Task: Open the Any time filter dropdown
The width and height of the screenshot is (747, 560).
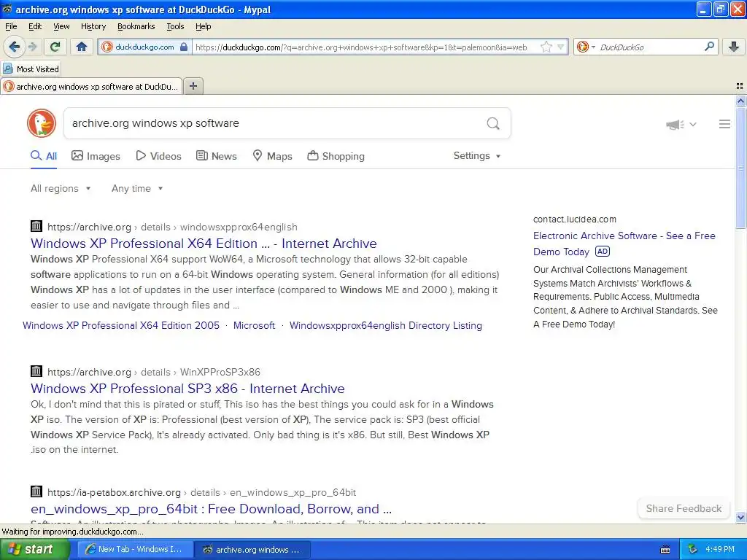Action: pos(137,189)
